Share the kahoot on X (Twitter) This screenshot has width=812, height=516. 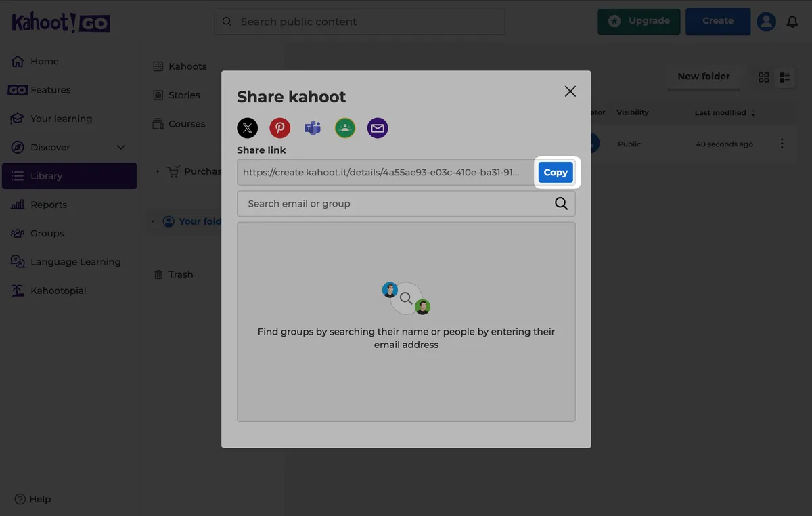point(248,128)
